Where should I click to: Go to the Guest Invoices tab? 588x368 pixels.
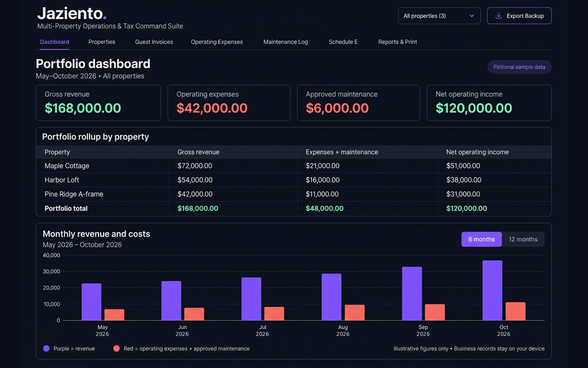(154, 42)
